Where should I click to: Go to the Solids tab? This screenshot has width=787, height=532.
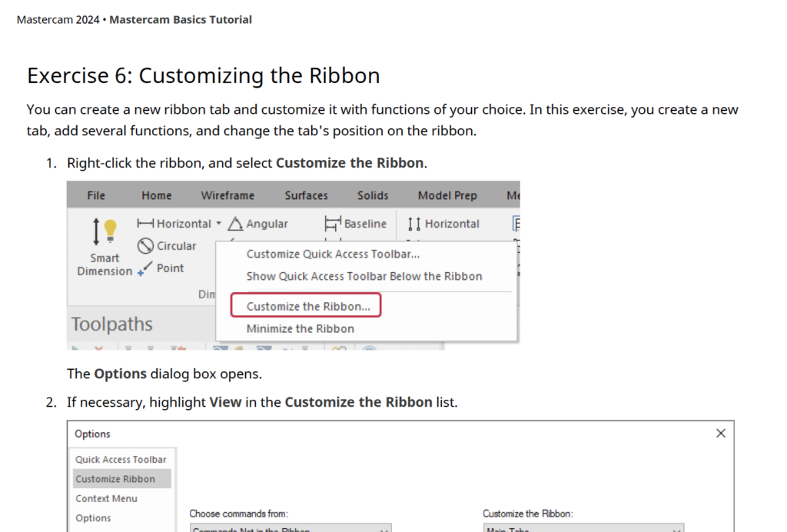pos(373,196)
